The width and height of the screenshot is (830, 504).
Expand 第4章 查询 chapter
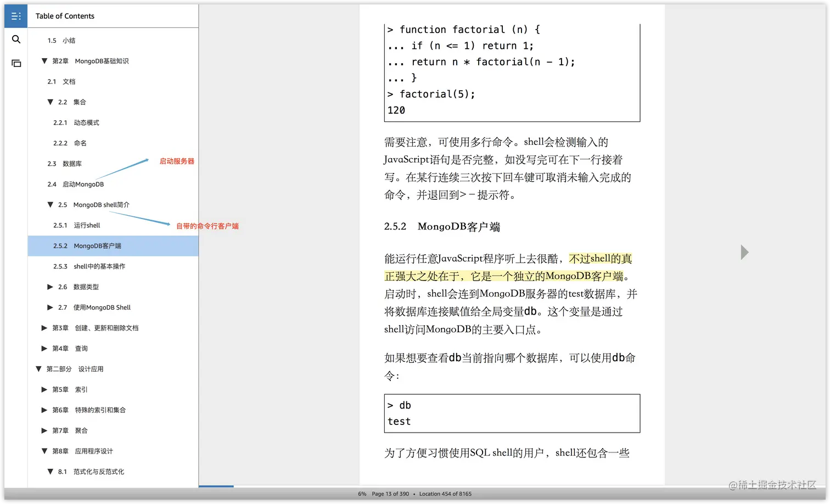(44, 349)
